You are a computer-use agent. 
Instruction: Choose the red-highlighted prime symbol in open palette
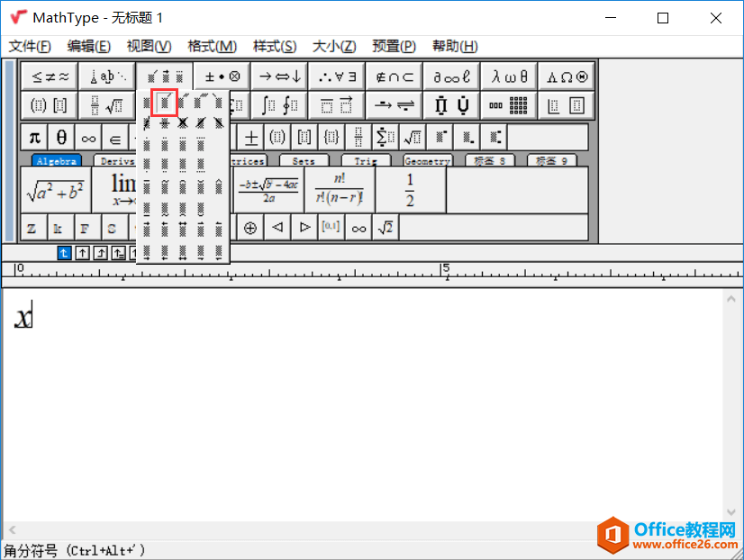pos(166,104)
